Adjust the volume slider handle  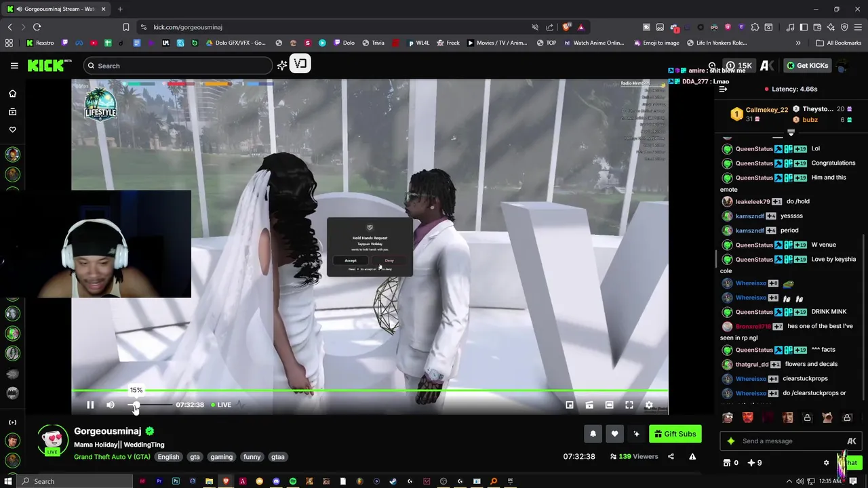pos(135,405)
